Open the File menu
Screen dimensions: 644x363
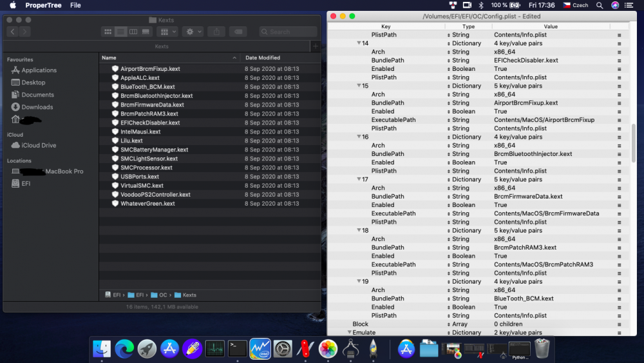pyautogui.click(x=75, y=5)
